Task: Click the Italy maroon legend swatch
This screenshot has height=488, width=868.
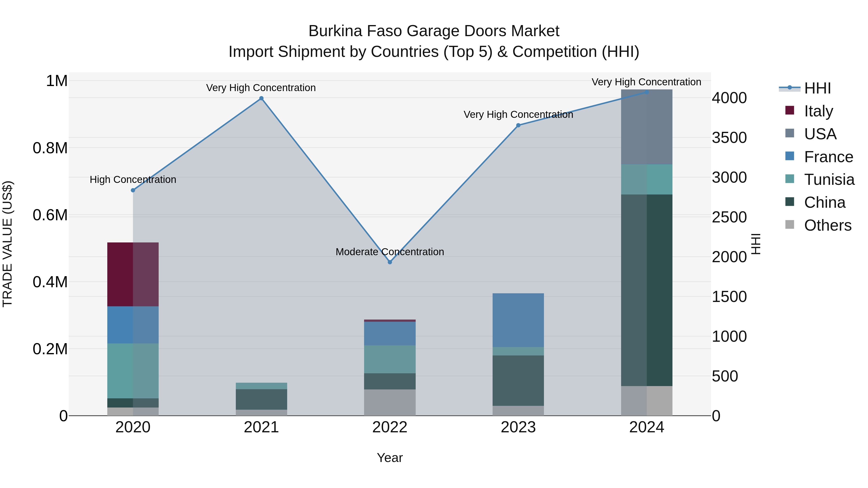Action: 789,110
